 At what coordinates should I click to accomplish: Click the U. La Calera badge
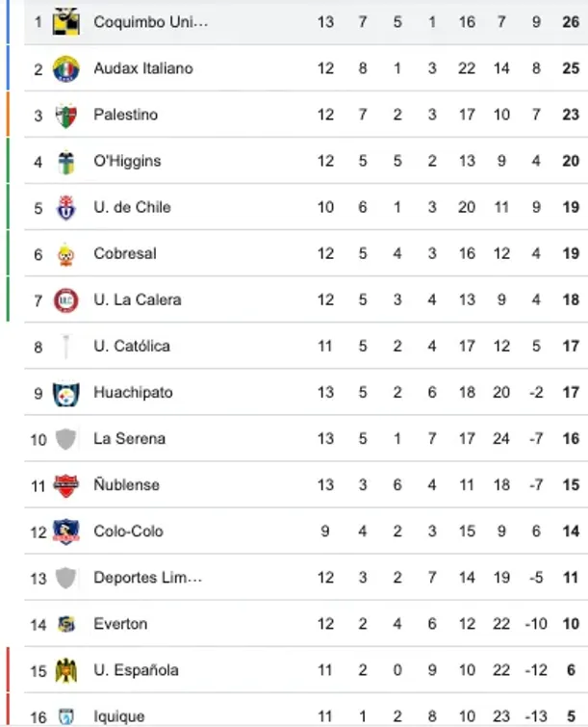[65, 299]
